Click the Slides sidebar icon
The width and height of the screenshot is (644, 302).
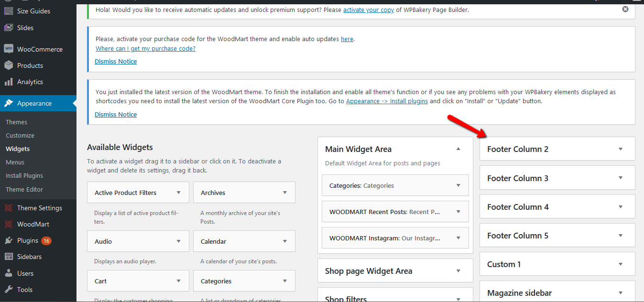[9, 28]
